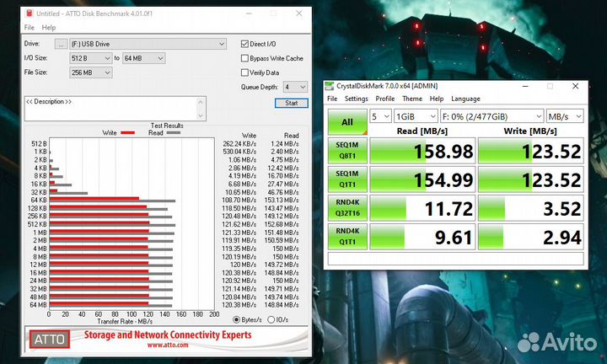Run the RND4K Q32T16 test

tap(346, 209)
